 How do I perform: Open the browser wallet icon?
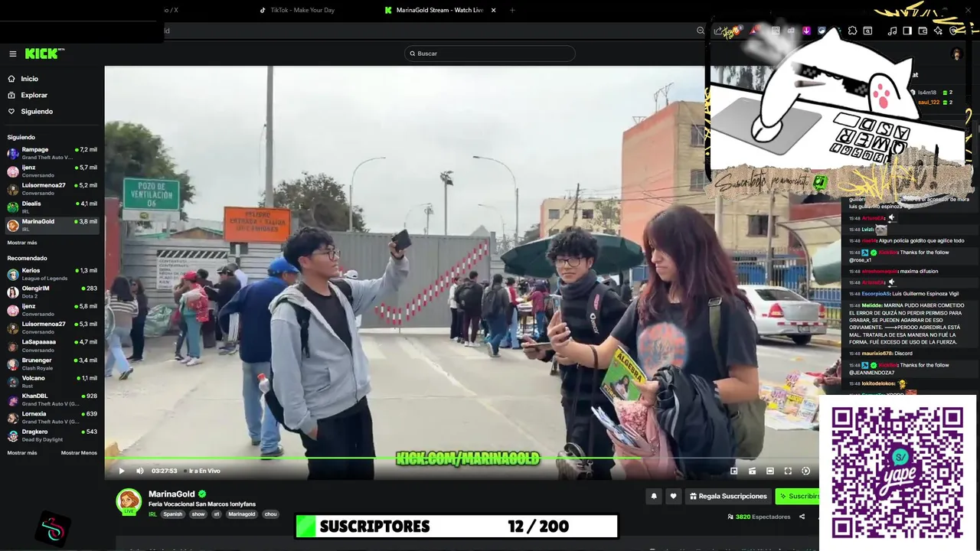click(923, 31)
